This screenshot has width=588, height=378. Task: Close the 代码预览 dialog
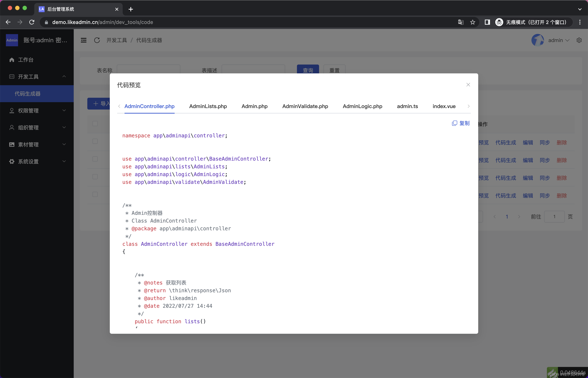(x=468, y=85)
